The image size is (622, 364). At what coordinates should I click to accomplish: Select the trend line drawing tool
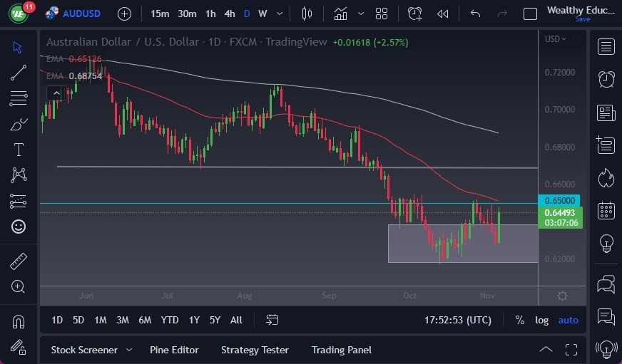coord(19,72)
